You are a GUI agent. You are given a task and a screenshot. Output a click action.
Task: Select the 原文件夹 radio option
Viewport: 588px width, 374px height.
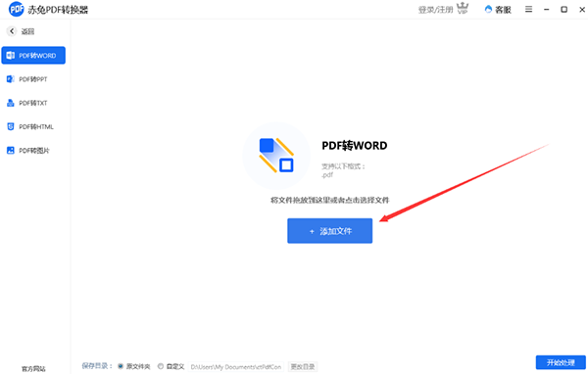(x=121, y=366)
